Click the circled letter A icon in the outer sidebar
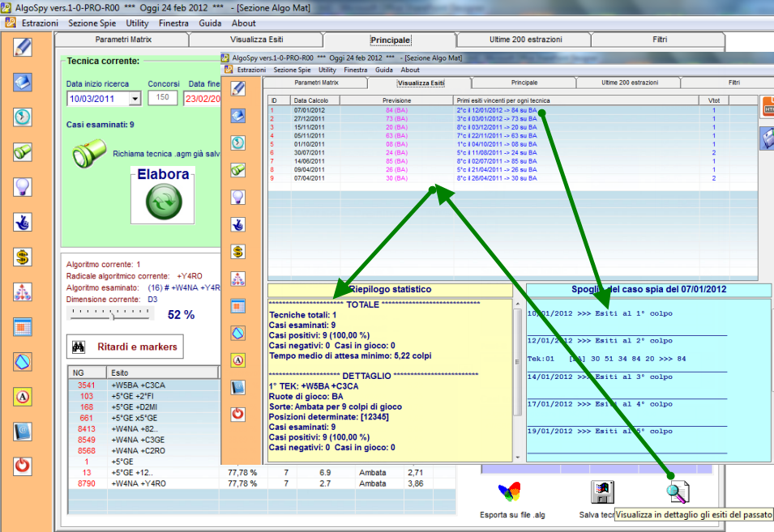The image size is (774, 532). 23,397
